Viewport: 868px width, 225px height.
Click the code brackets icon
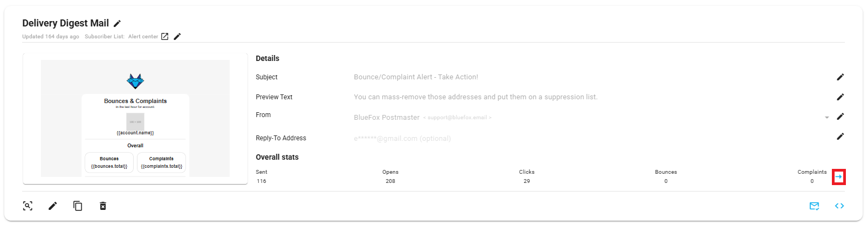[x=839, y=206]
